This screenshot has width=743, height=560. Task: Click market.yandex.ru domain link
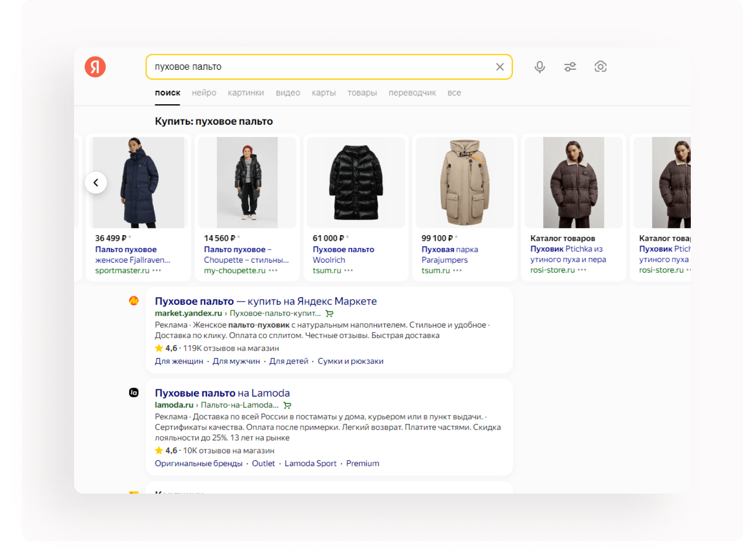[x=188, y=313]
